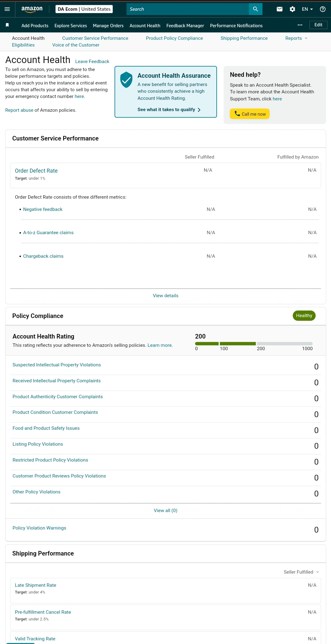
Task: Open Voice of the Customer tab
Action: (76, 45)
